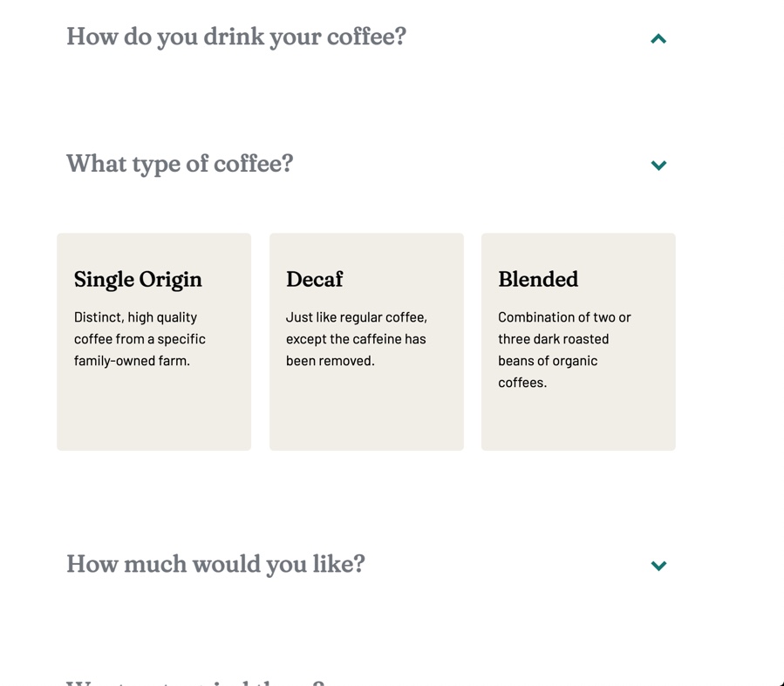Click the "What type of coffee?" question heading

point(180,163)
